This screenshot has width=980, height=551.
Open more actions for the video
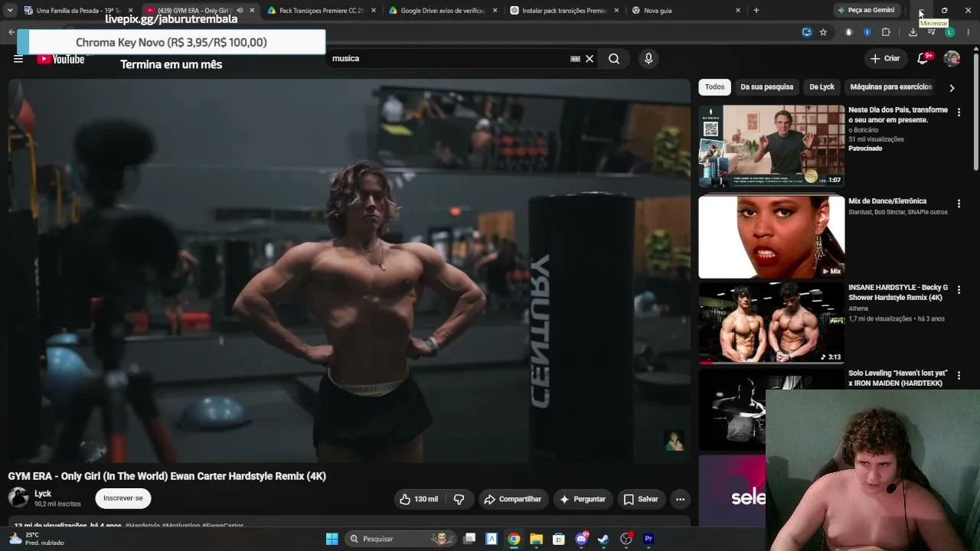(x=680, y=499)
